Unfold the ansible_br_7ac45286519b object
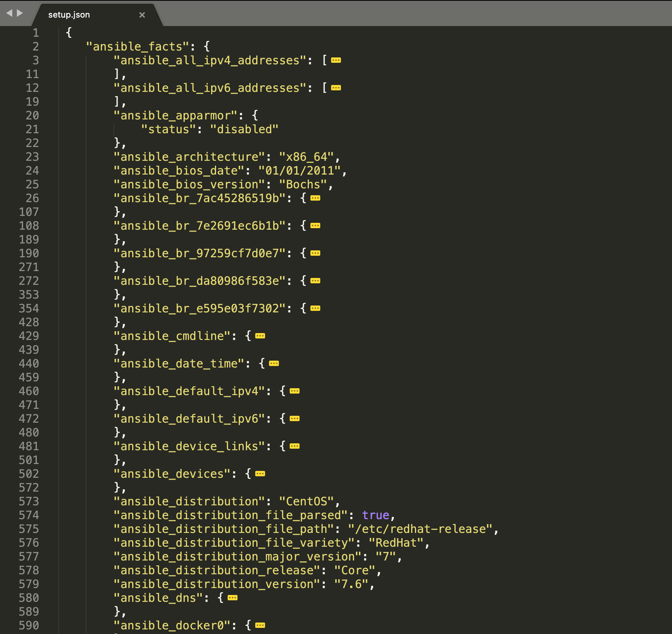Image resolution: width=672 pixels, height=634 pixels. [315, 198]
